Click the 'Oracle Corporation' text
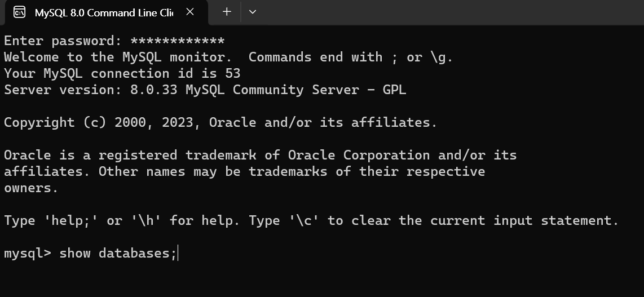The height and width of the screenshot is (297, 644). (x=359, y=156)
